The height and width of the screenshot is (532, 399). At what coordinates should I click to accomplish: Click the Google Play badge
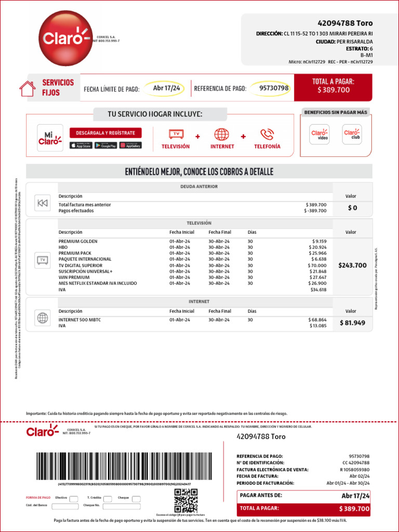point(106,145)
